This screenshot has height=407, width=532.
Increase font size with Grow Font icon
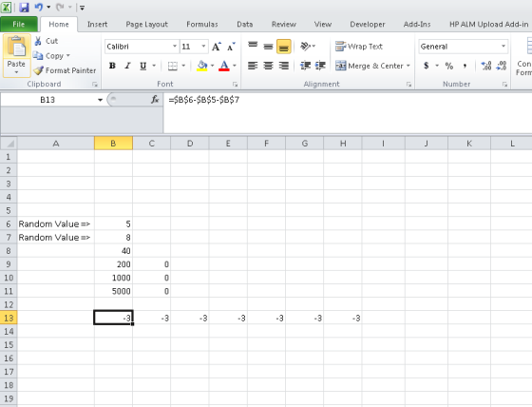pyautogui.click(x=217, y=47)
